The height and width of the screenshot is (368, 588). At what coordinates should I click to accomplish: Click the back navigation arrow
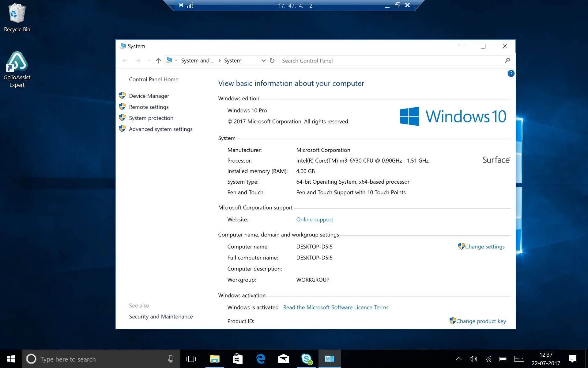click(125, 61)
